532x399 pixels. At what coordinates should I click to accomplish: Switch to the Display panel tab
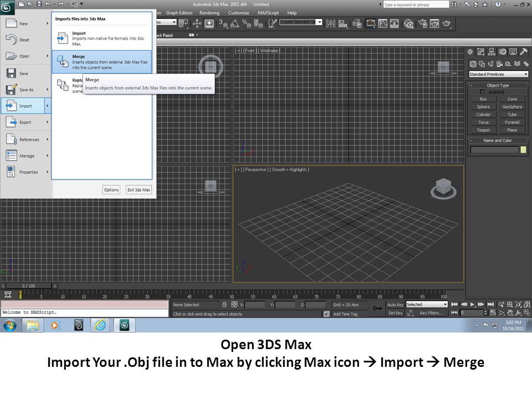(513, 52)
